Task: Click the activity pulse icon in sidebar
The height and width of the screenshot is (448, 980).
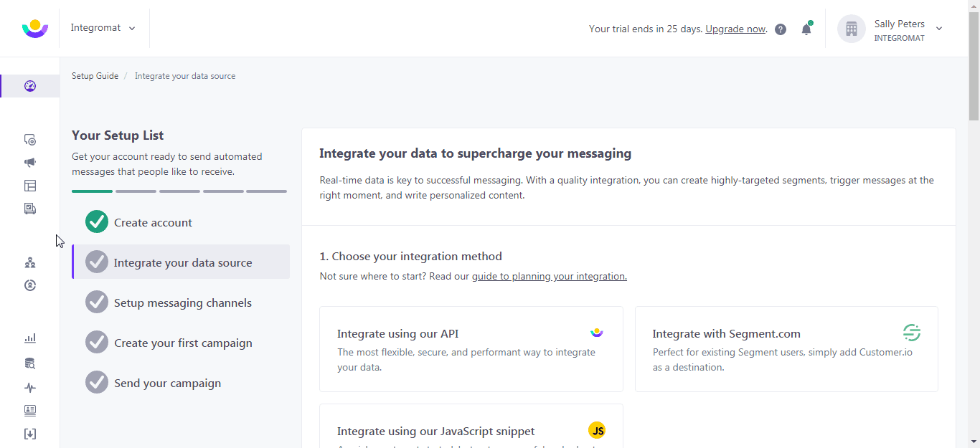Action: pos(29,388)
